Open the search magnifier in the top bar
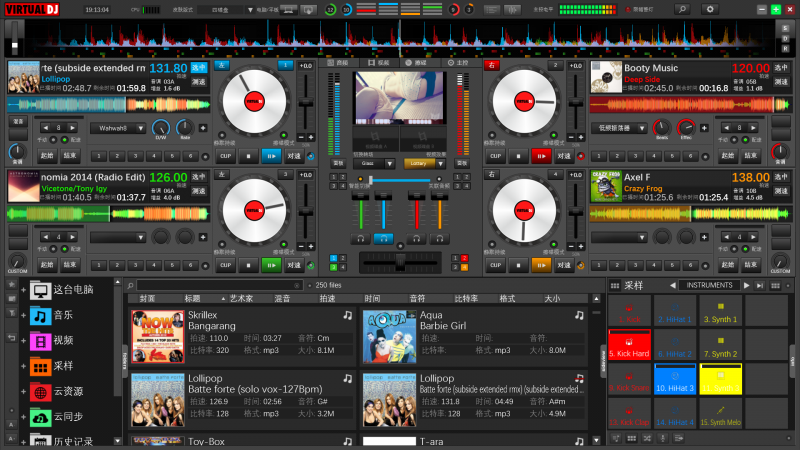The height and width of the screenshot is (450, 800). pos(682,9)
